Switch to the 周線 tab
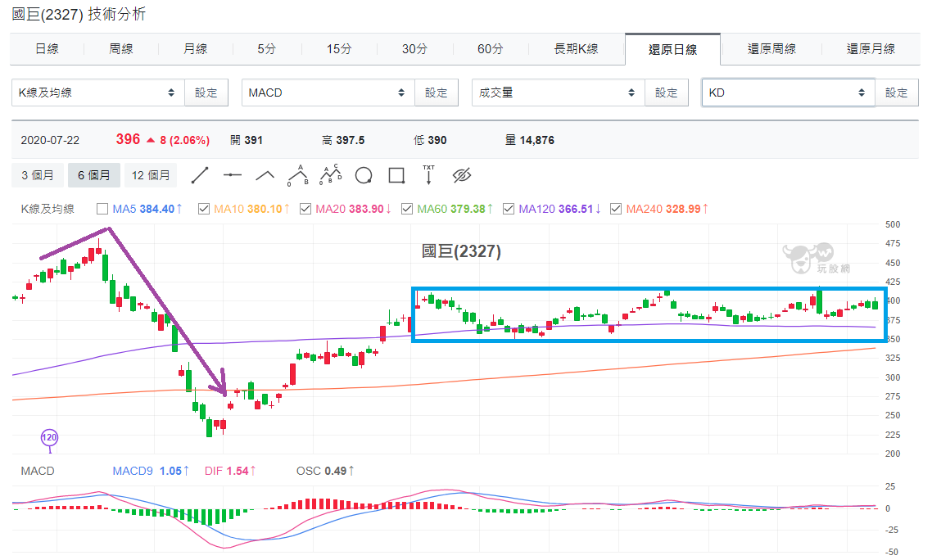Screen dimensions: 932x560 [x=120, y=49]
